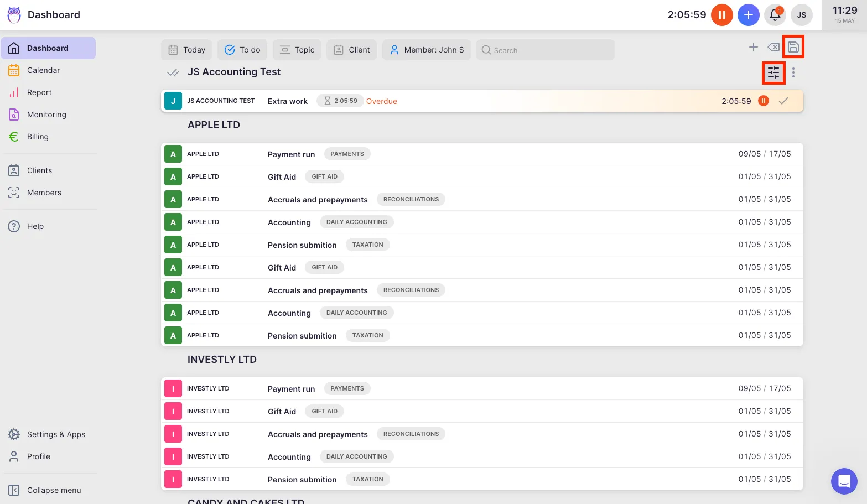Open Settings & Apps
The width and height of the screenshot is (867, 504).
tap(56, 434)
